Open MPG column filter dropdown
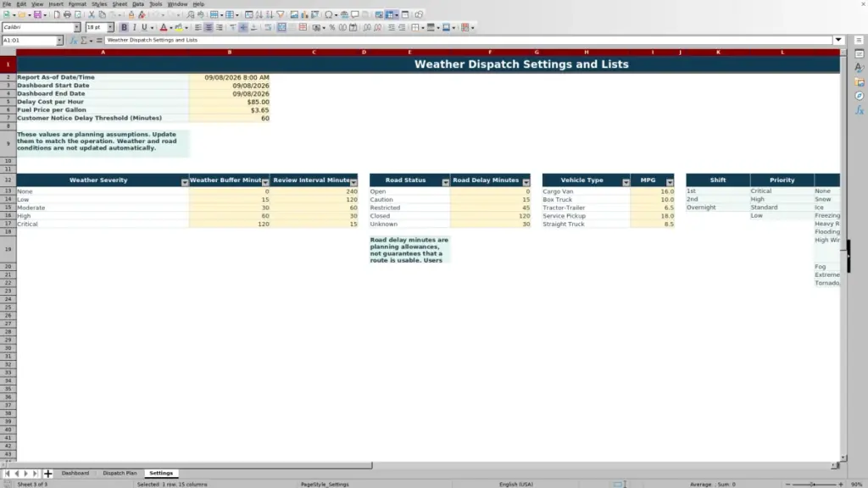 pos(670,182)
